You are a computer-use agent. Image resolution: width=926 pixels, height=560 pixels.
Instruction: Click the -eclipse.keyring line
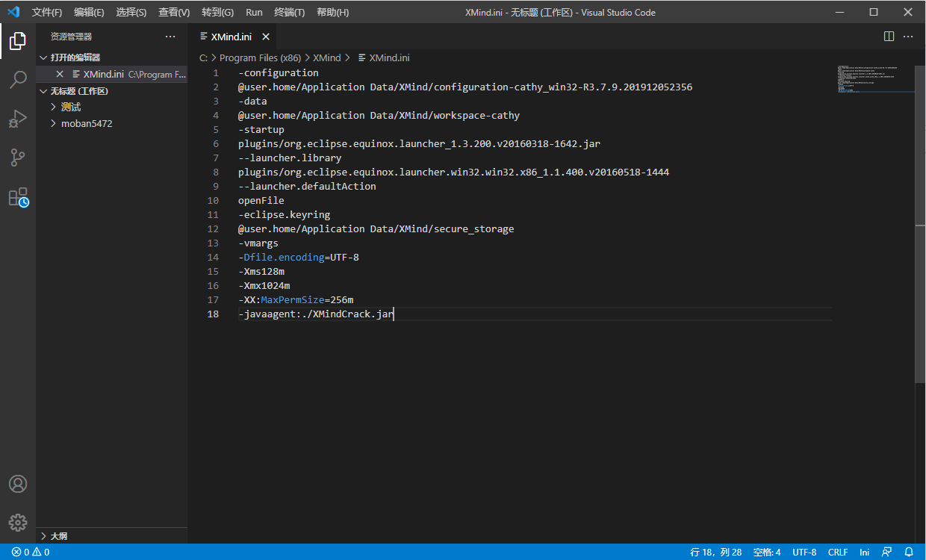tap(285, 214)
